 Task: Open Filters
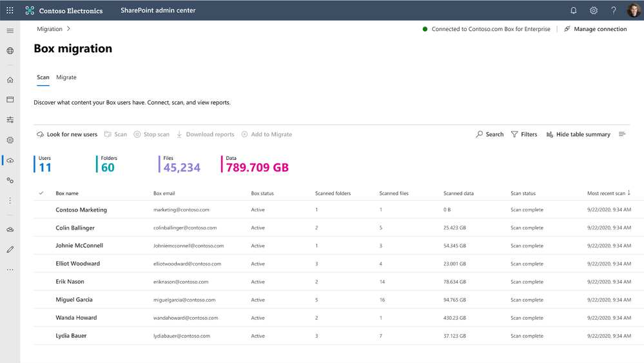click(x=524, y=134)
